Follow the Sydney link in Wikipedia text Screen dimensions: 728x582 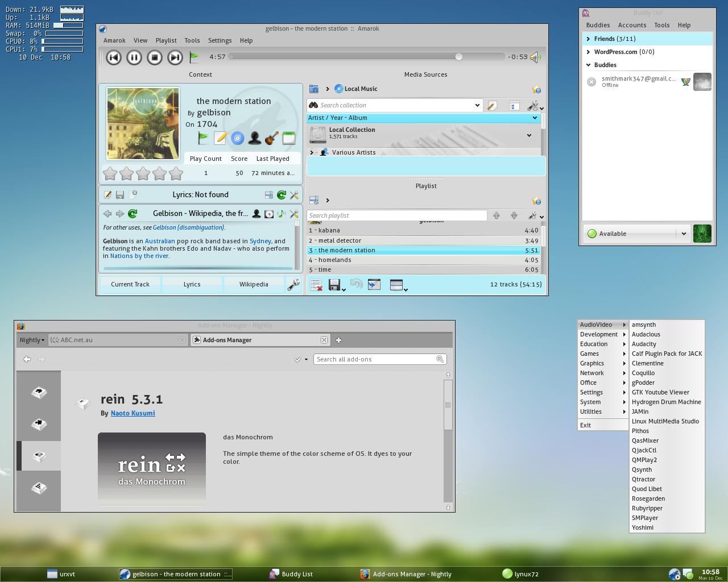tap(260, 241)
